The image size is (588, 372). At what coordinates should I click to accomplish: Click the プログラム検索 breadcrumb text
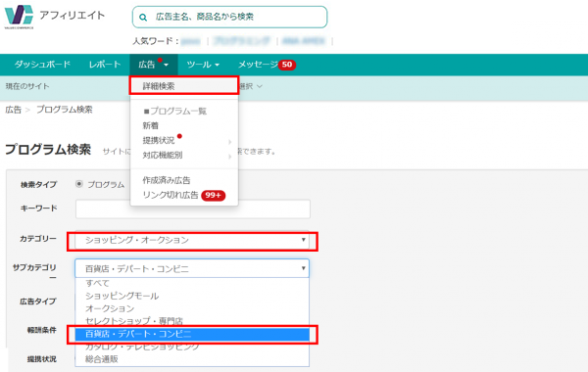[64, 110]
